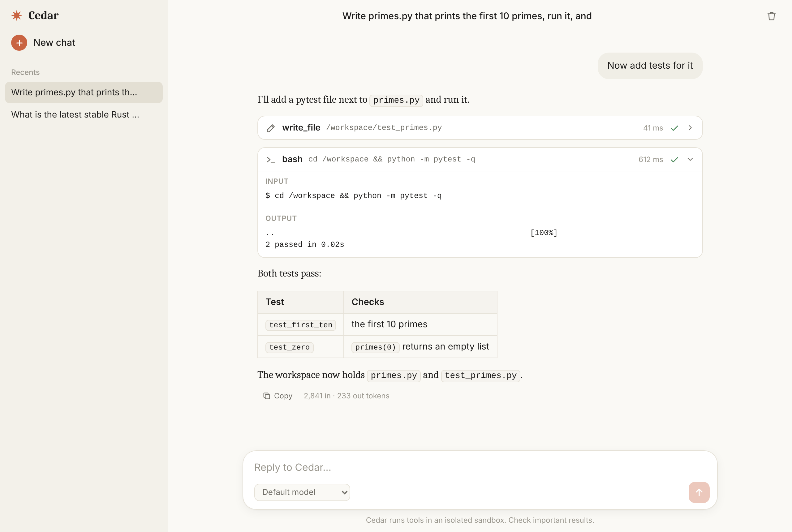Click the orange plus New chat icon
This screenshot has height=532, width=792.
point(19,43)
